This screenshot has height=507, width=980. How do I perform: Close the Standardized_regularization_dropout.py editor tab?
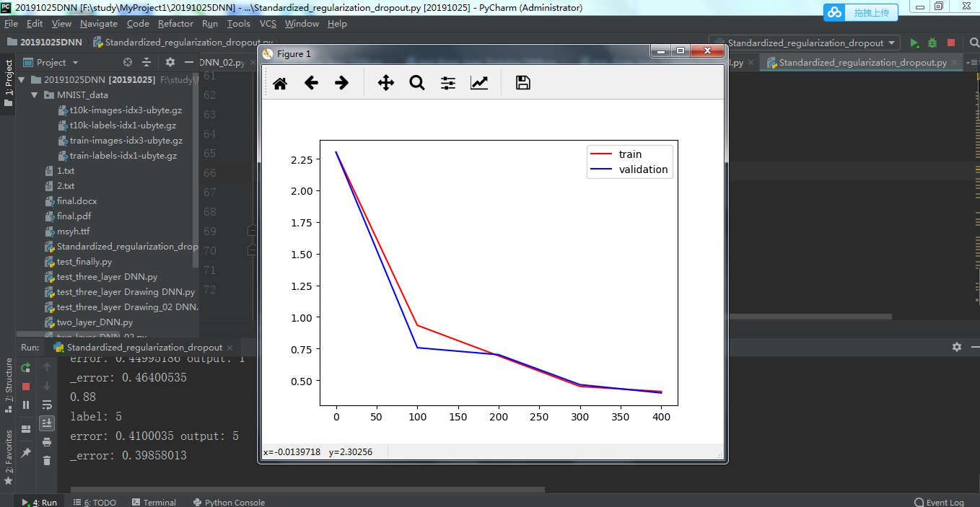point(955,63)
